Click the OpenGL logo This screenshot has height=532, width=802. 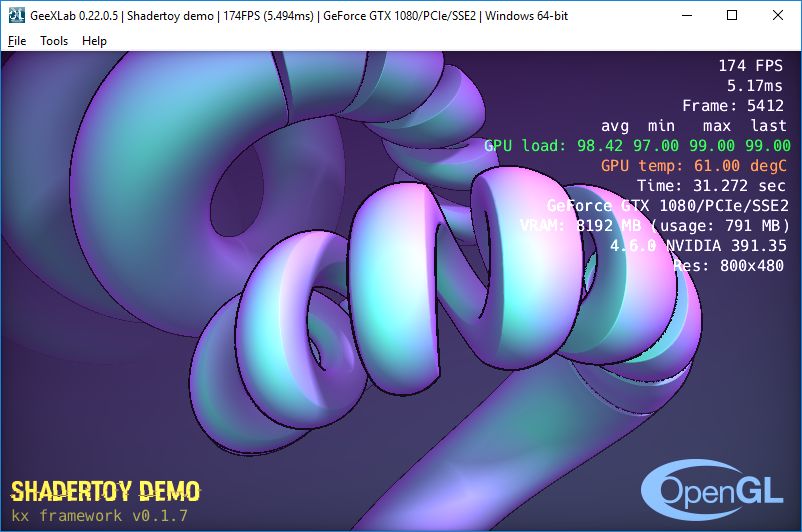[712, 490]
